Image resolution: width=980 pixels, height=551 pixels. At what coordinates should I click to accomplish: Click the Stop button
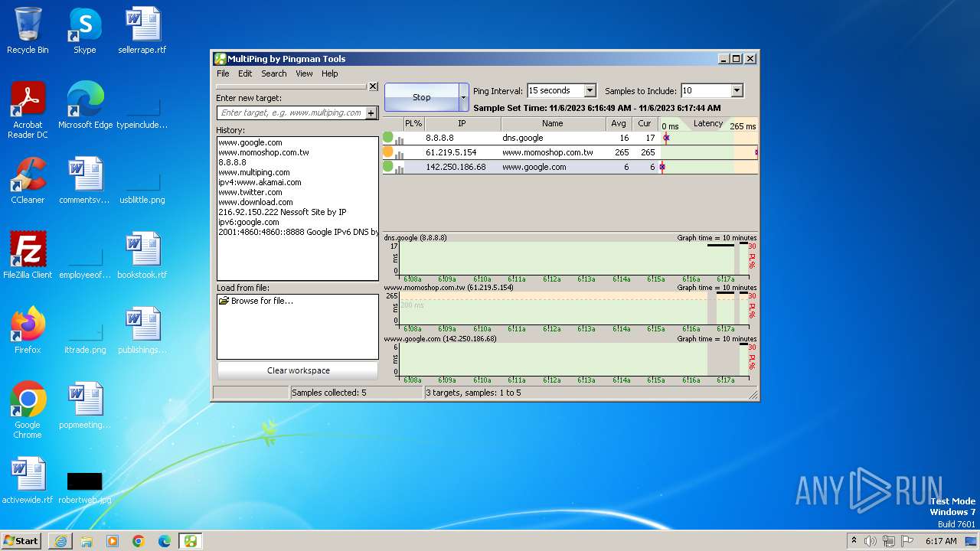(x=422, y=97)
